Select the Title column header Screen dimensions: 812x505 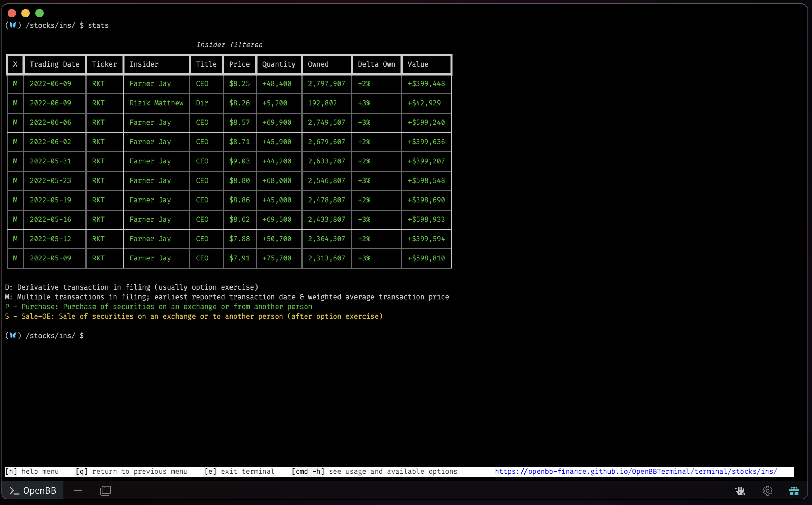pos(206,64)
